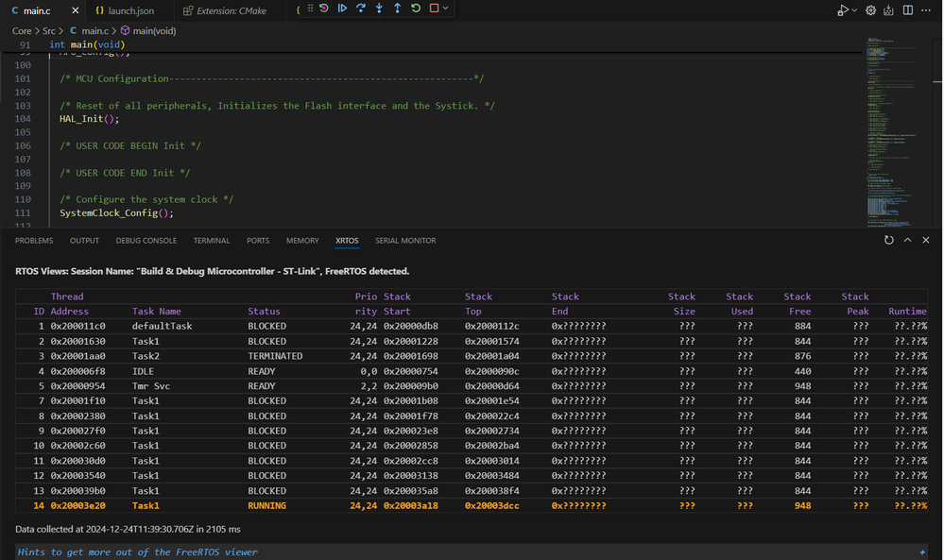Click the Runtime column header
Viewport: 944px width, 560px height.
pos(907,311)
